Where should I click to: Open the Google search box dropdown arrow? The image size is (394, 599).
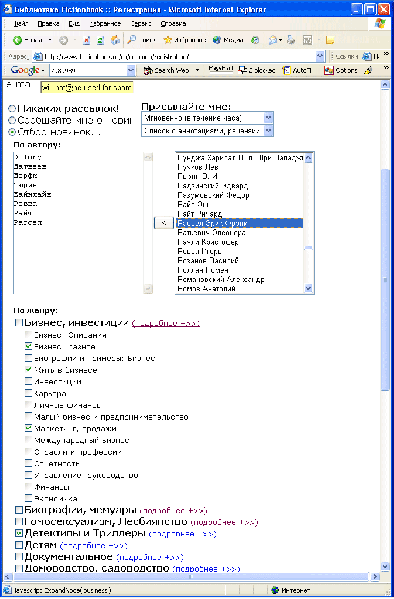[x=131, y=70]
